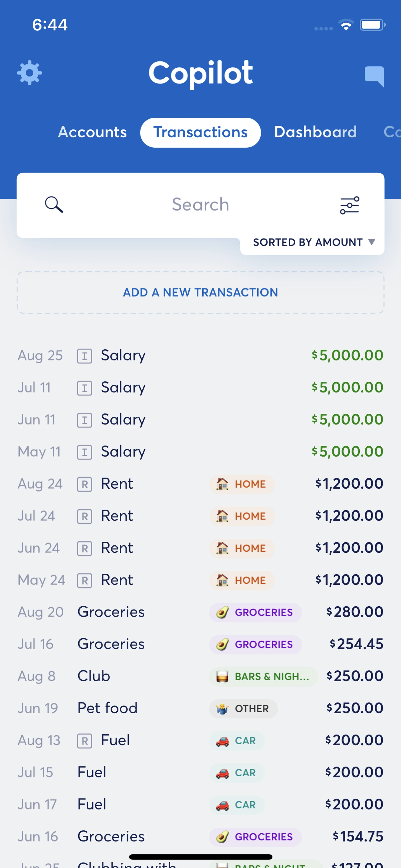This screenshot has width=401, height=868.
Task: Tap the income icon on Aug 25 Salary
Action: [84, 356]
